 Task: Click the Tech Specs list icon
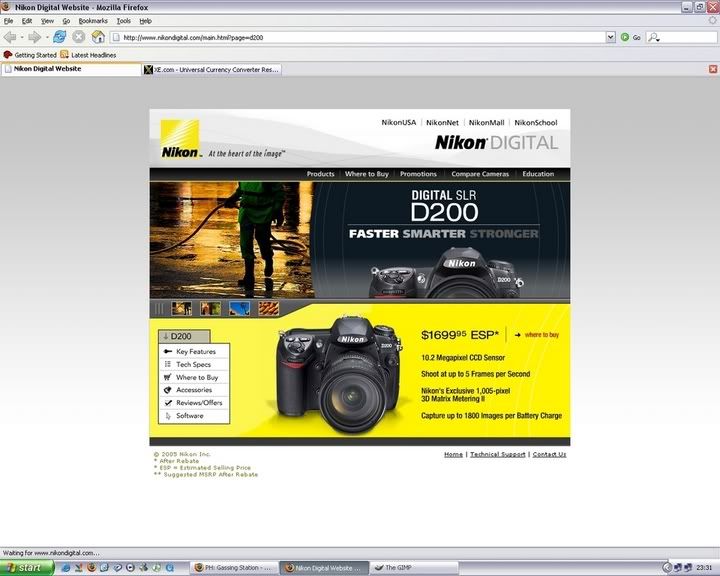tap(168, 364)
